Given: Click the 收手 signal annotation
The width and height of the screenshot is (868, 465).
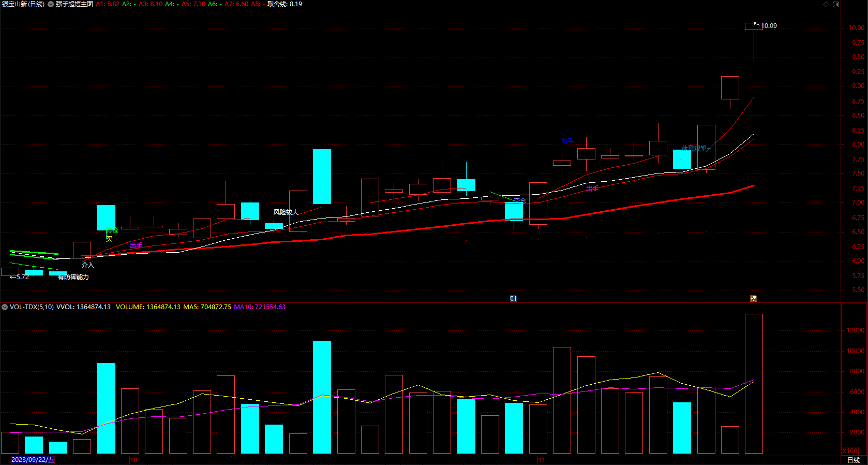Looking at the screenshot, I should tap(567, 141).
